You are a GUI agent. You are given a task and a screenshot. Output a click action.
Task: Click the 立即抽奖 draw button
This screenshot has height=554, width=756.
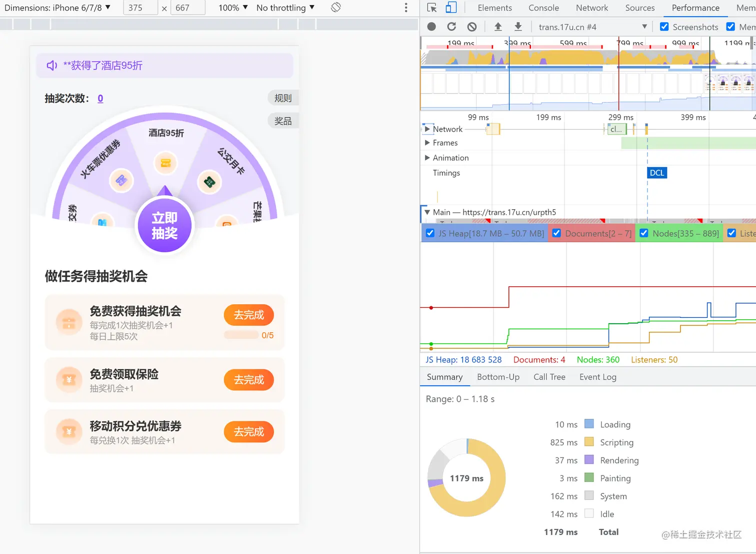pos(164,225)
